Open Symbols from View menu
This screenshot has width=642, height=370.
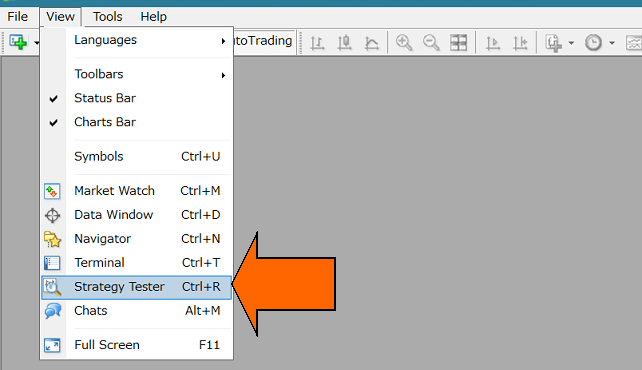coord(137,156)
